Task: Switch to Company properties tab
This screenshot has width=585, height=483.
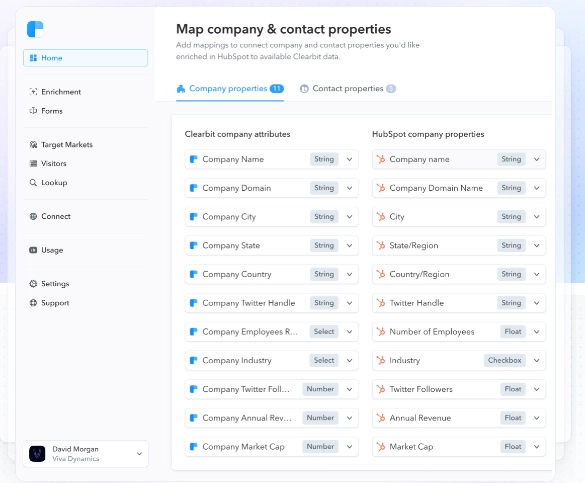Action: [230, 89]
